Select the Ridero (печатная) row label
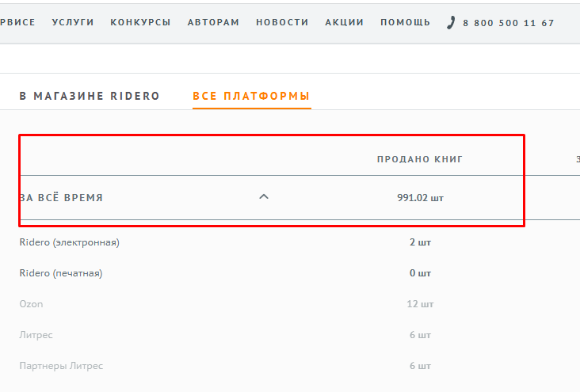The height and width of the screenshot is (392, 580). pyautogui.click(x=61, y=273)
